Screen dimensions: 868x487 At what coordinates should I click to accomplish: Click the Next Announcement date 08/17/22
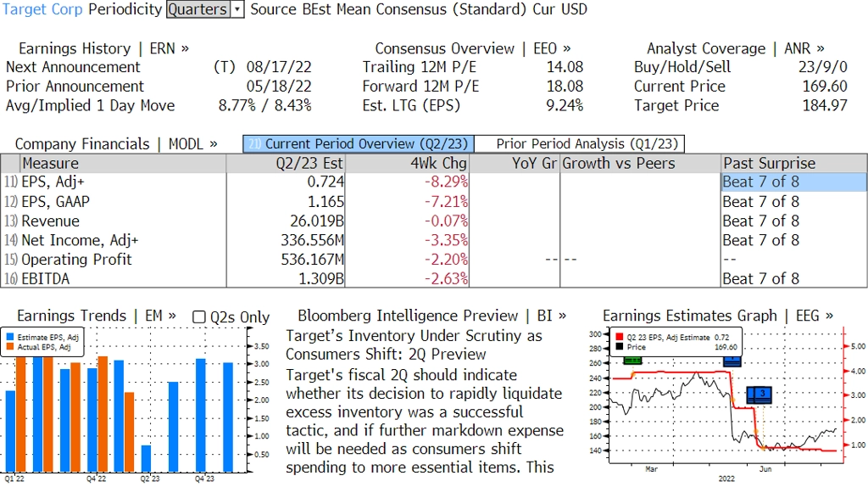(279, 67)
